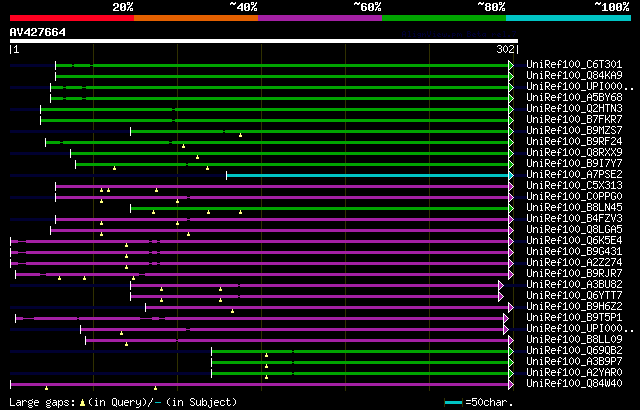This screenshot has width=640, height=410.
Task: Select the UniRef100_A7PSE2 hit label
Action: point(574,175)
